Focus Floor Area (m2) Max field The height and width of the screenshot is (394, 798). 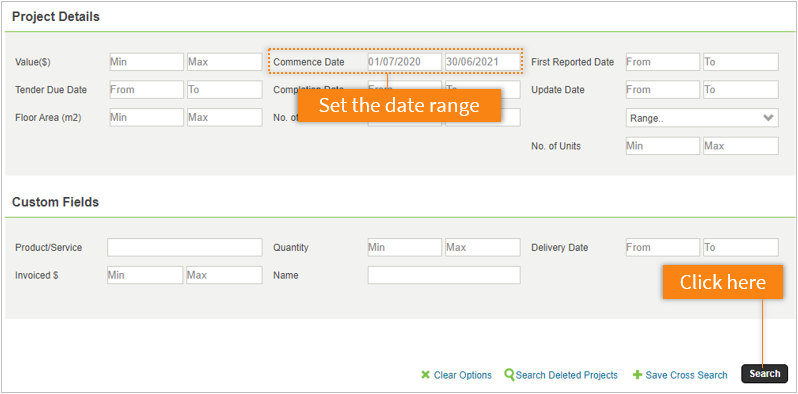click(x=224, y=117)
